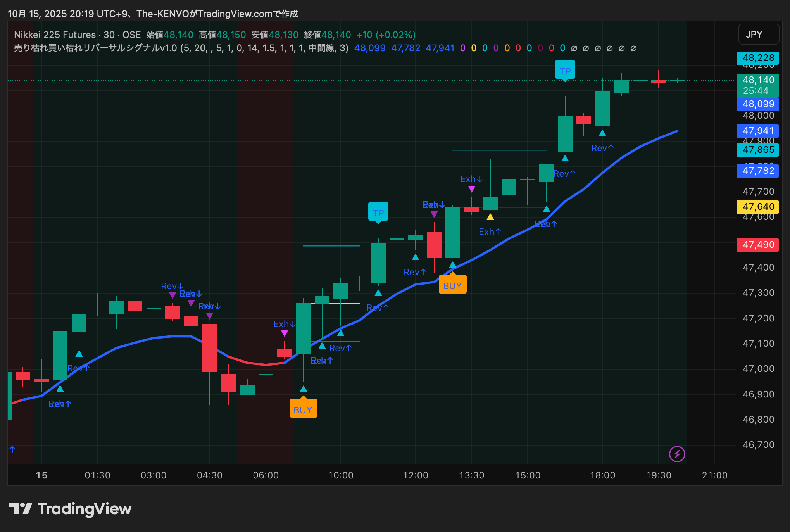Click the TradingView logo
The height and width of the screenshot is (532, 790).
(x=70, y=509)
